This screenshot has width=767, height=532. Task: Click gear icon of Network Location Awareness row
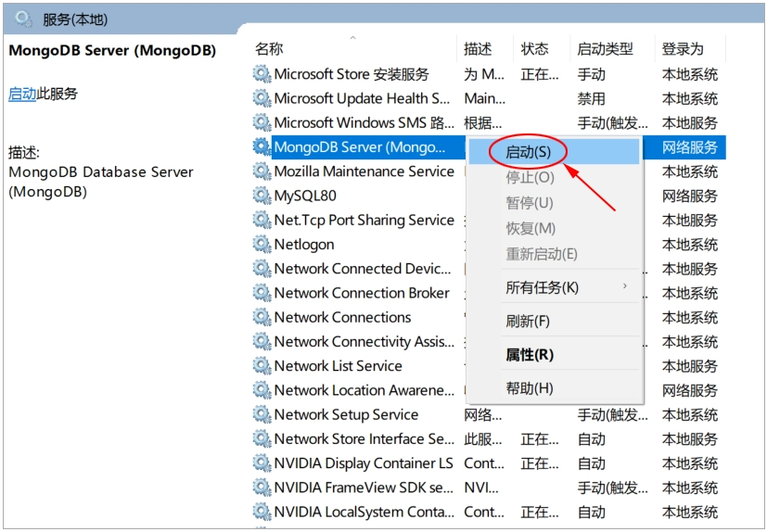click(262, 390)
